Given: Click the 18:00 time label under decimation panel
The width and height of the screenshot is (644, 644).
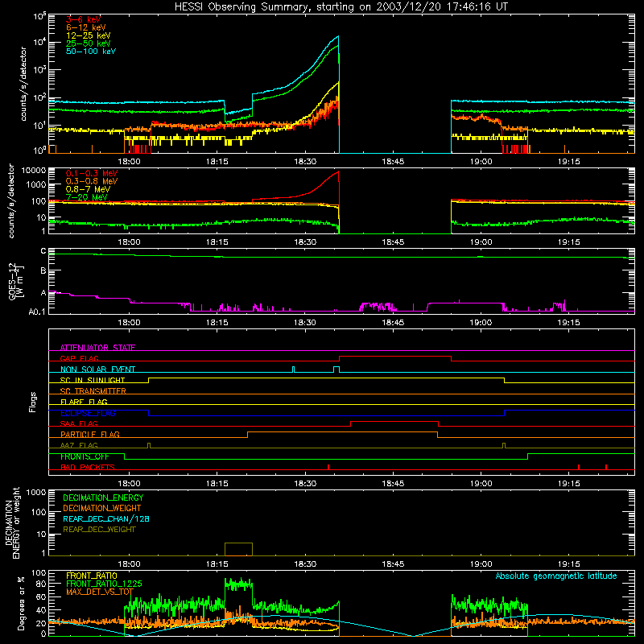Looking at the screenshot, I should [x=130, y=564].
